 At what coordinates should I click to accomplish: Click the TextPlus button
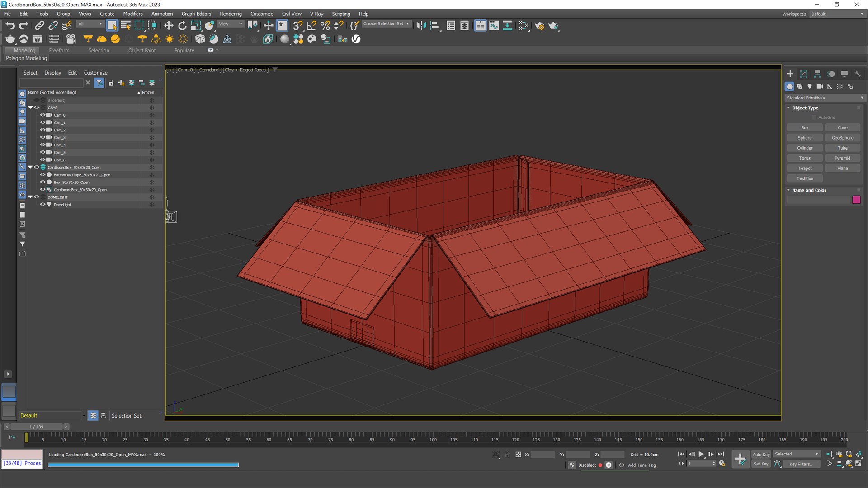805,178
